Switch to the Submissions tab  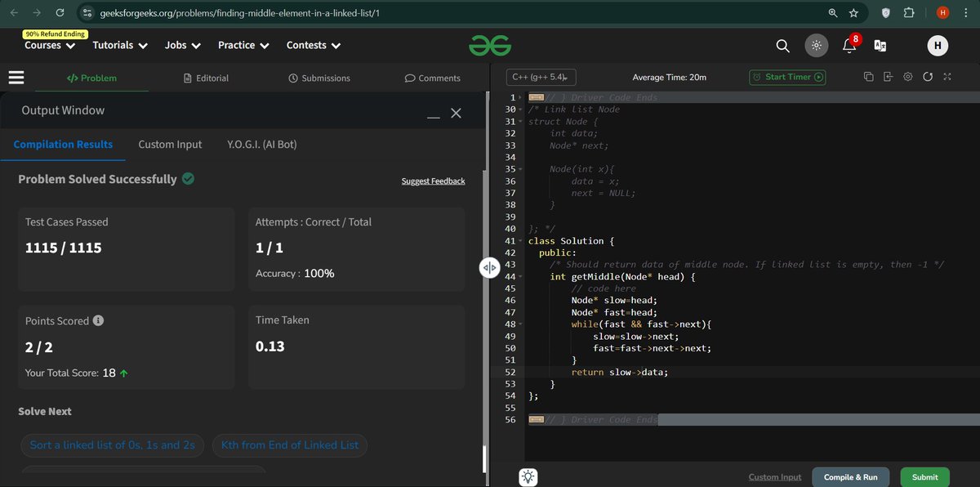click(319, 78)
